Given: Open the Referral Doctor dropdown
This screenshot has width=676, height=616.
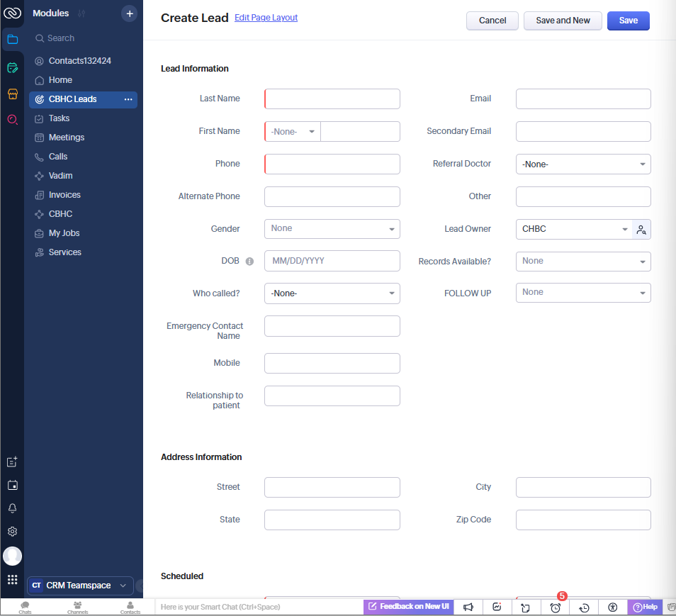Looking at the screenshot, I should tap(583, 164).
